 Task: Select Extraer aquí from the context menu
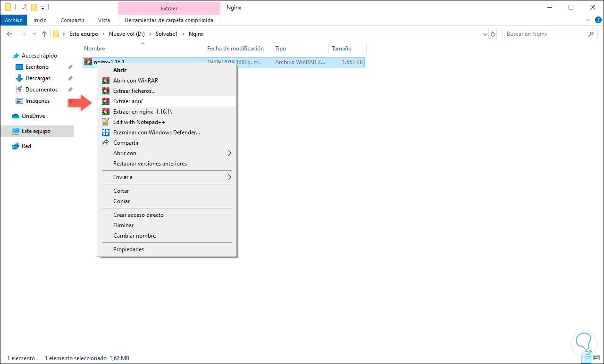[167, 101]
